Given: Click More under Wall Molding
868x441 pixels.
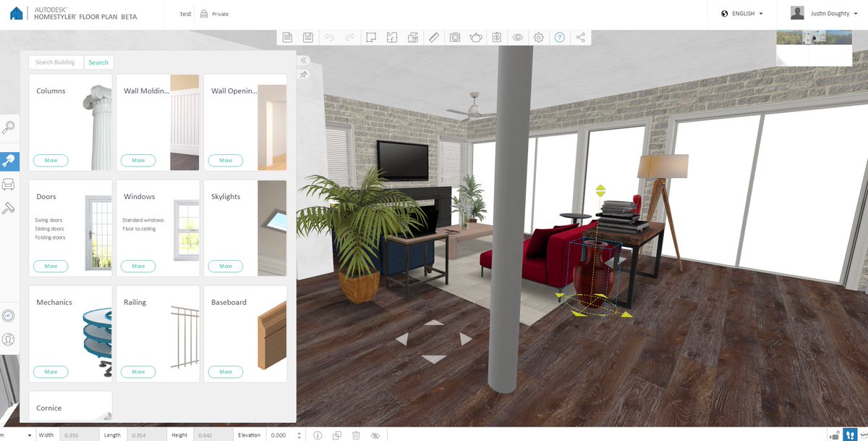Looking at the screenshot, I should point(138,160).
